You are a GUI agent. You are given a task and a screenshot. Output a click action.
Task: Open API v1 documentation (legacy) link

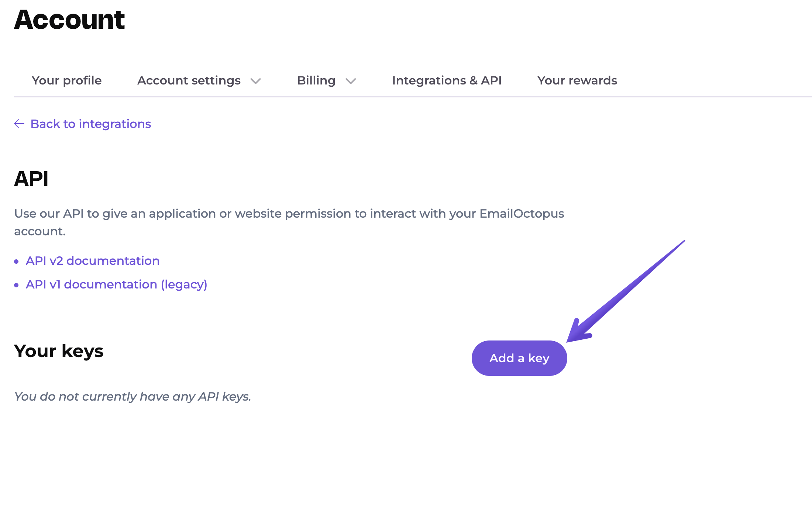(117, 284)
